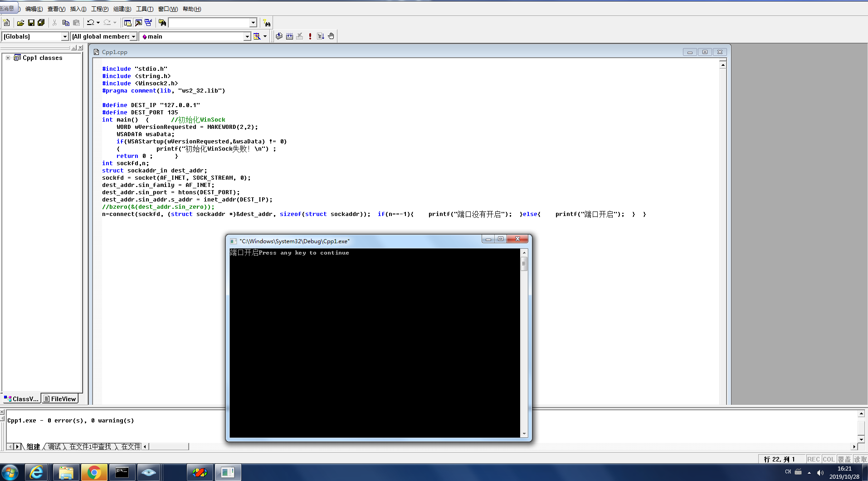This screenshot has width=868, height=481.
Task: Open the 窗口(W) menu
Action: [168, 9]
